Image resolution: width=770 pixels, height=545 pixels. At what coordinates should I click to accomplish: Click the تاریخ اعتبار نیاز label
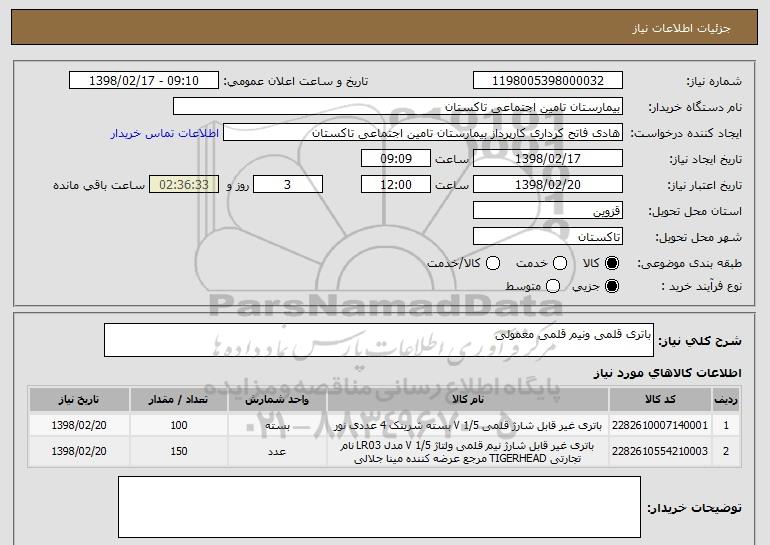pos(705,185)
